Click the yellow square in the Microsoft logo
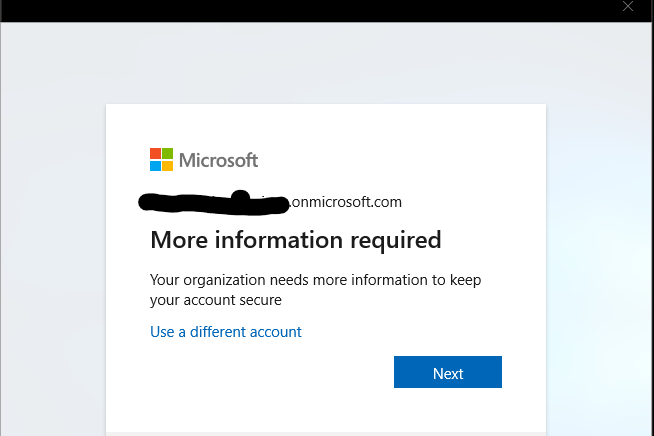654x436 pixels. (167, 165)
